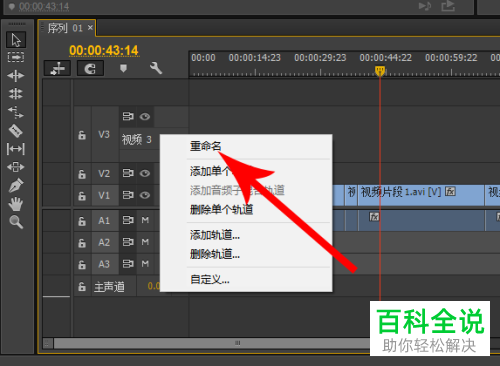Click the A2 track target label

click(x=104, y=242)
